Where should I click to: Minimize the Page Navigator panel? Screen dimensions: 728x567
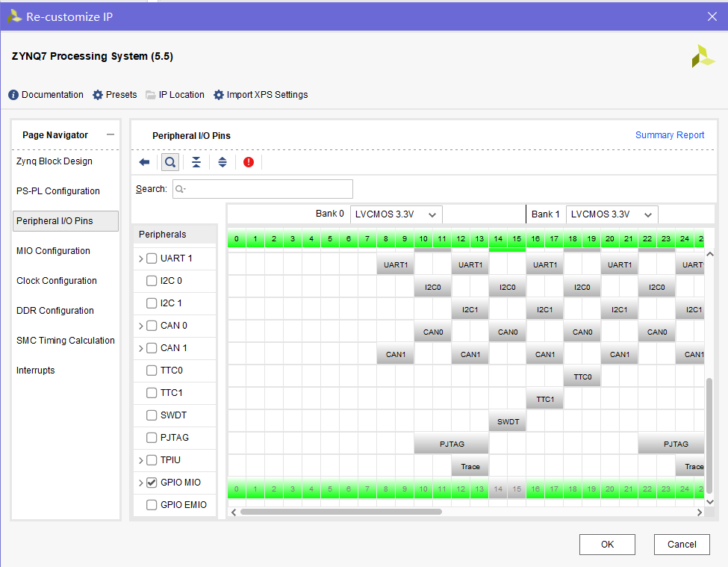(110, 134)
